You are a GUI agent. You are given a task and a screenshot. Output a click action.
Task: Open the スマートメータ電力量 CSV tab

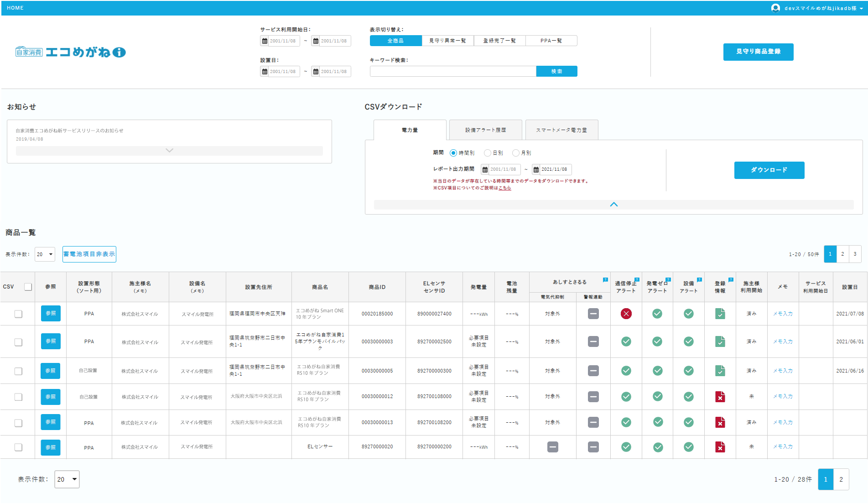(562, 130)
